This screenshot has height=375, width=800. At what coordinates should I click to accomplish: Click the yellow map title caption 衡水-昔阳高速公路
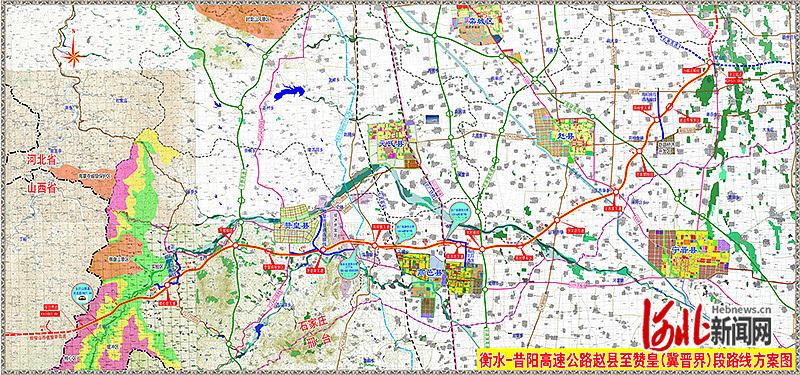(x=636, y=361)
